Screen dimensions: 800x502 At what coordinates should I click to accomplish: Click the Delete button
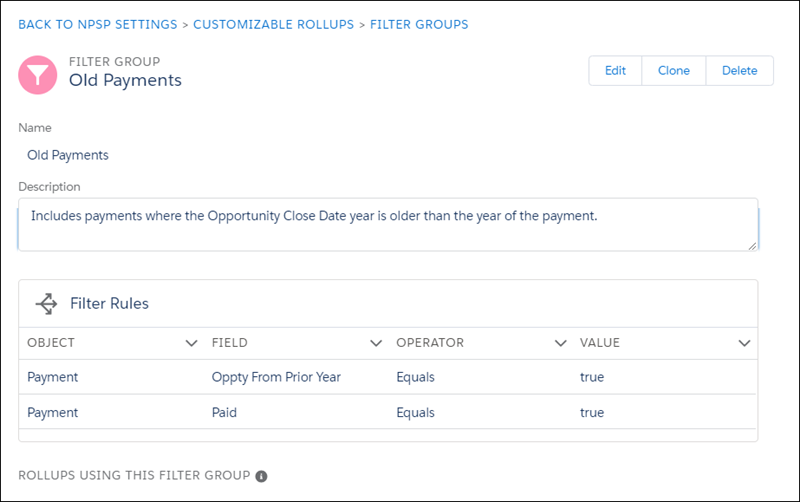coord(740,70)
